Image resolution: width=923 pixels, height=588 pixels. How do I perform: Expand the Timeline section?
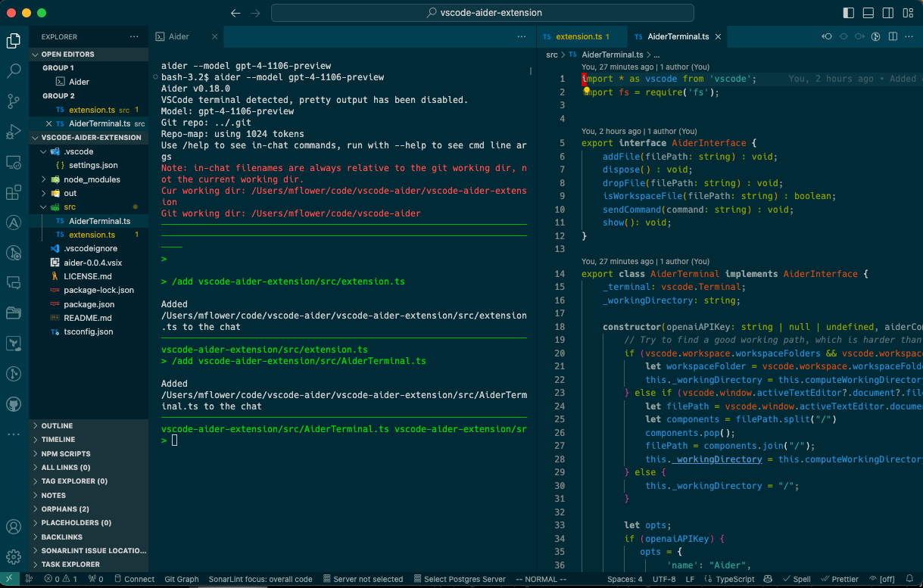[x=89, y=440]
